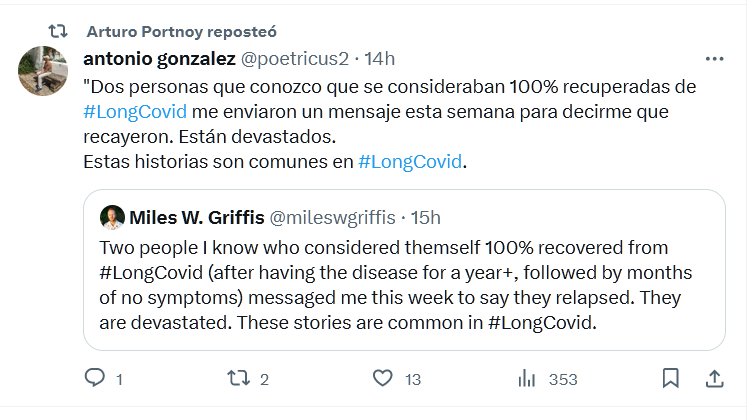The image size is (754, 420).
Task: Click the #LongCovid hashtag ending the tweet
Action: coord(410,161)
